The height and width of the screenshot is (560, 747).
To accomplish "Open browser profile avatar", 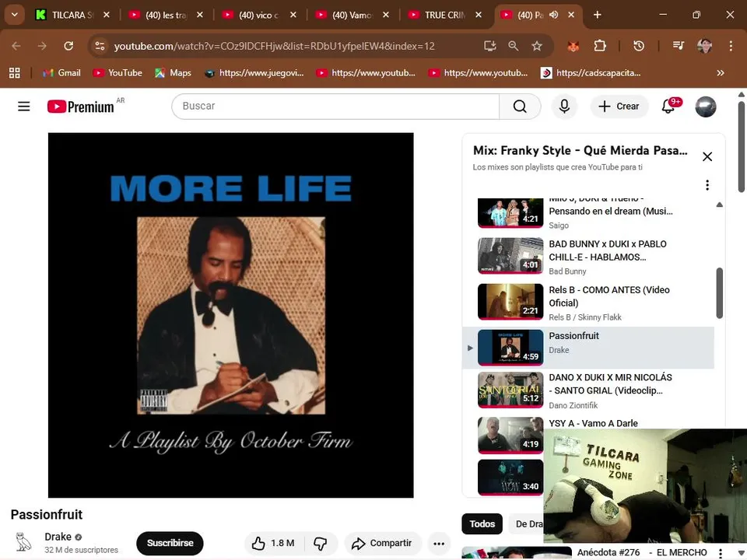I will pyautogui.click(x=705, y=46).
